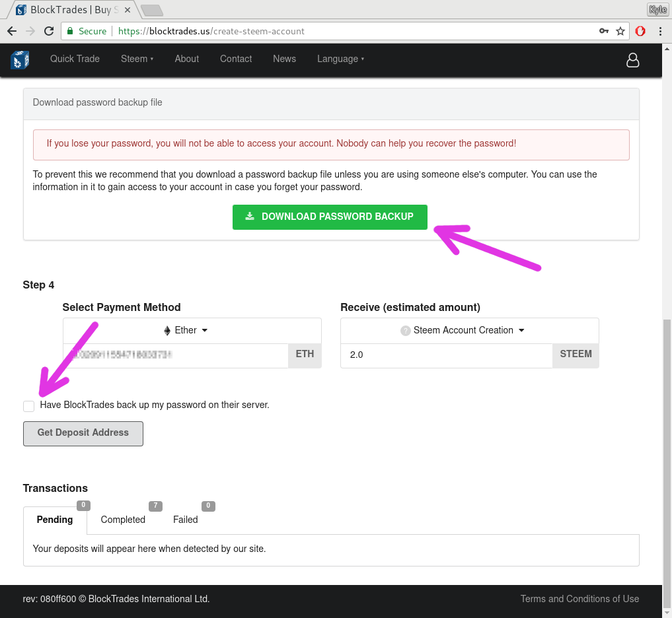This screenshot has height=618, width=672.
Task: Open the user account profile icon
Action: coord(632,60)
